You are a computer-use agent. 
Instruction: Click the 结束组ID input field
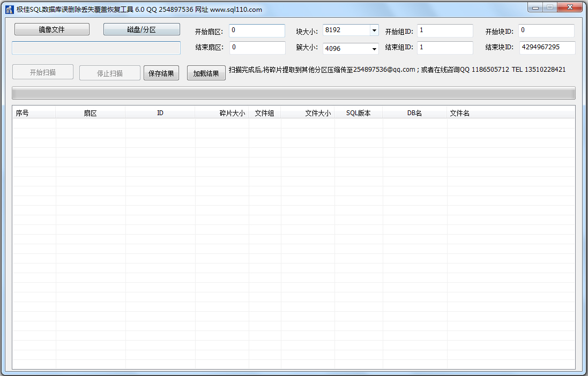pos(445,47)
